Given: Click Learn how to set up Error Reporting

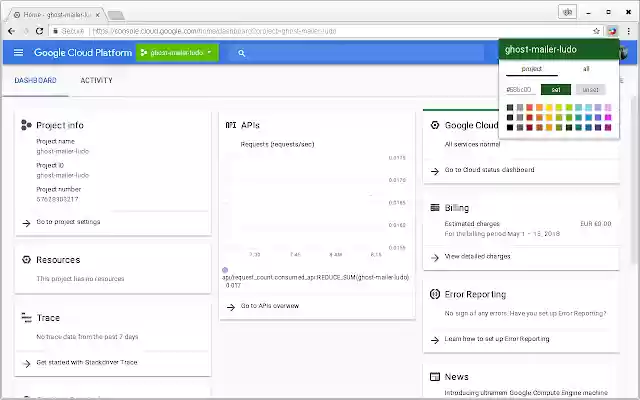Looking at the screenshot, I should click(497, 339).
